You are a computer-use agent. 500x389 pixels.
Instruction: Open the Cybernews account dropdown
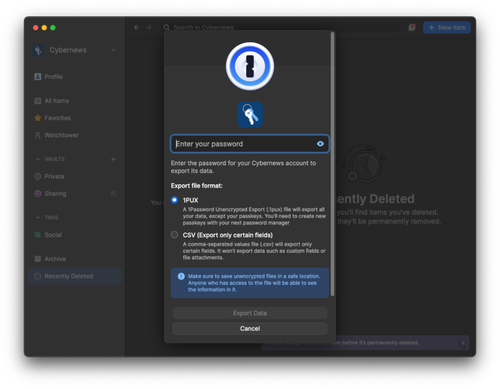point(113,50)
